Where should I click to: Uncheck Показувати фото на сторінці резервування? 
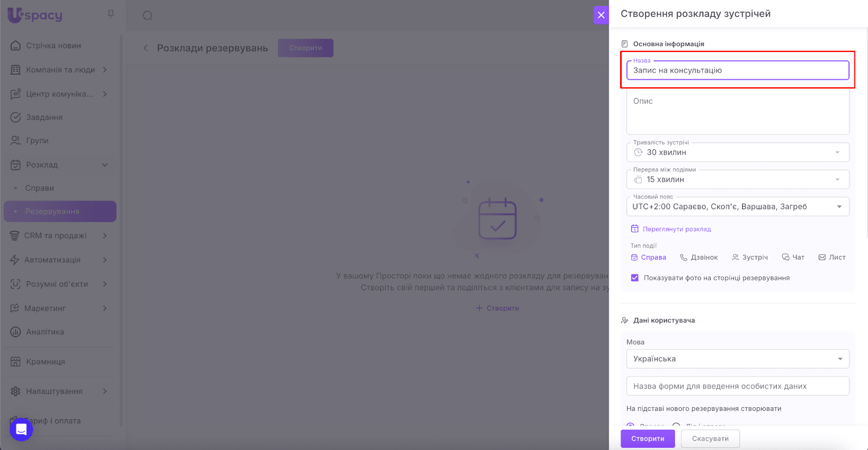pyautogui.click(x=635, y=278)
